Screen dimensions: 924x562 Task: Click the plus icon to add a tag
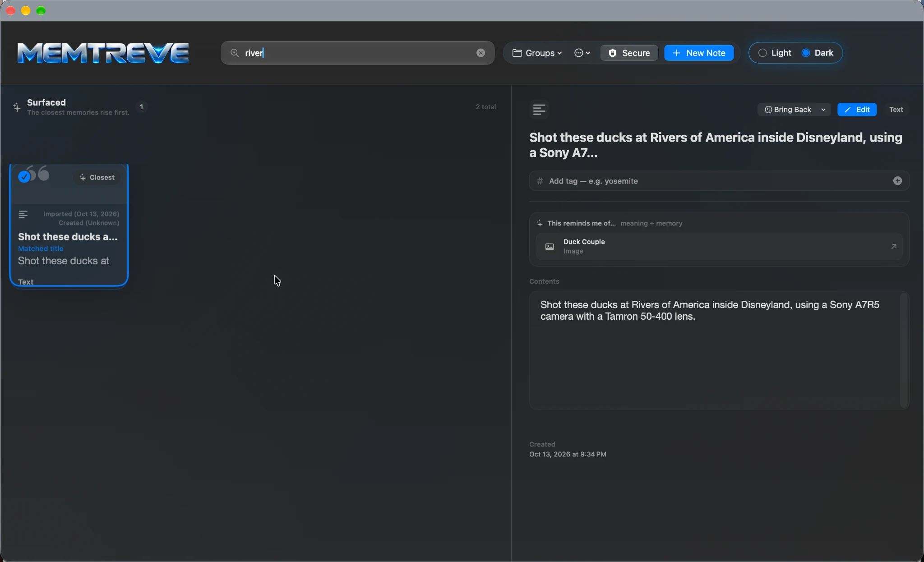pyautogui.click(x=897, y=181)
